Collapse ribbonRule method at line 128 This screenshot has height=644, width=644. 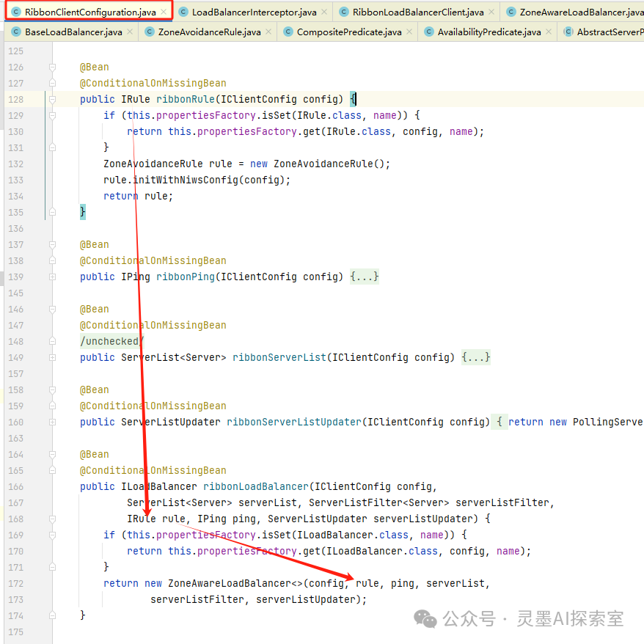coord(52,100)
